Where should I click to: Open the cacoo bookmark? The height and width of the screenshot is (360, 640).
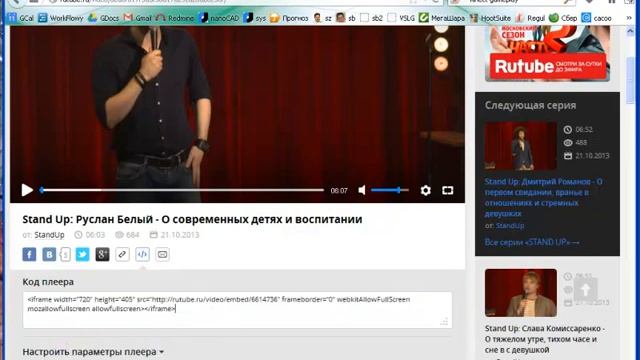596,18
